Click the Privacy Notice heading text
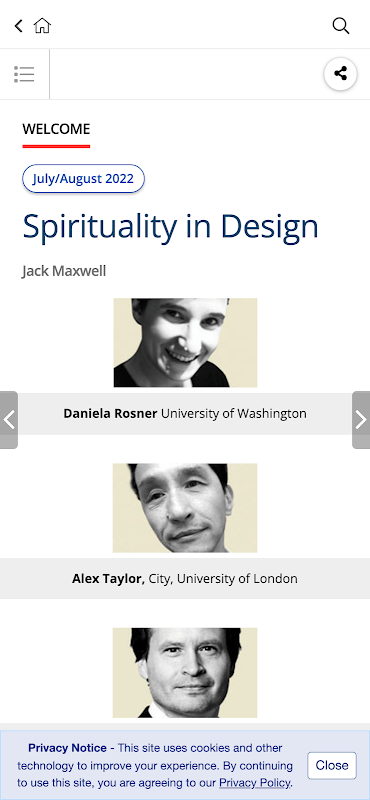The image size is (370, 800). [x=67, y=748]
